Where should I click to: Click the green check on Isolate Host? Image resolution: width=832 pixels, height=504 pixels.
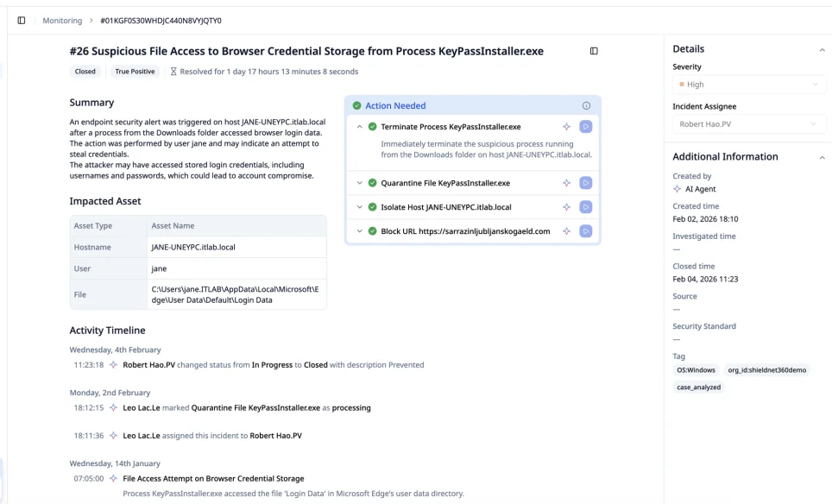tap(373, 207)
